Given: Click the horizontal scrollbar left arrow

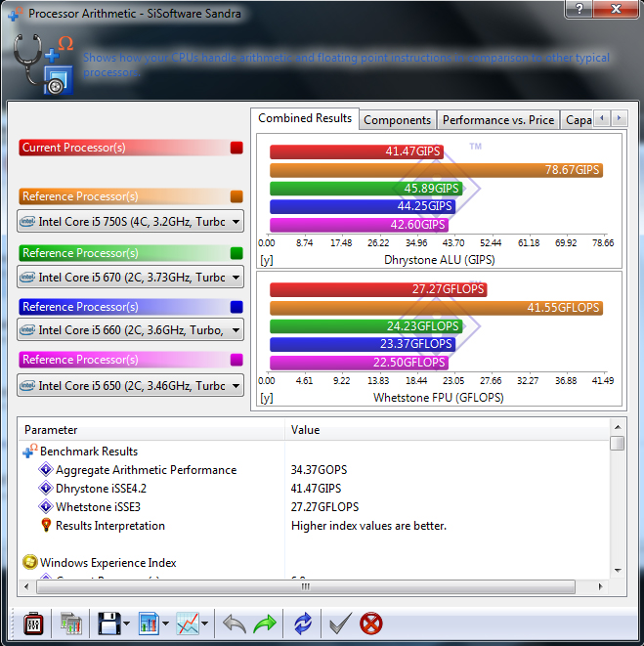Looking at the screenshot, I should pyautogui.click(x=26, y=586).
